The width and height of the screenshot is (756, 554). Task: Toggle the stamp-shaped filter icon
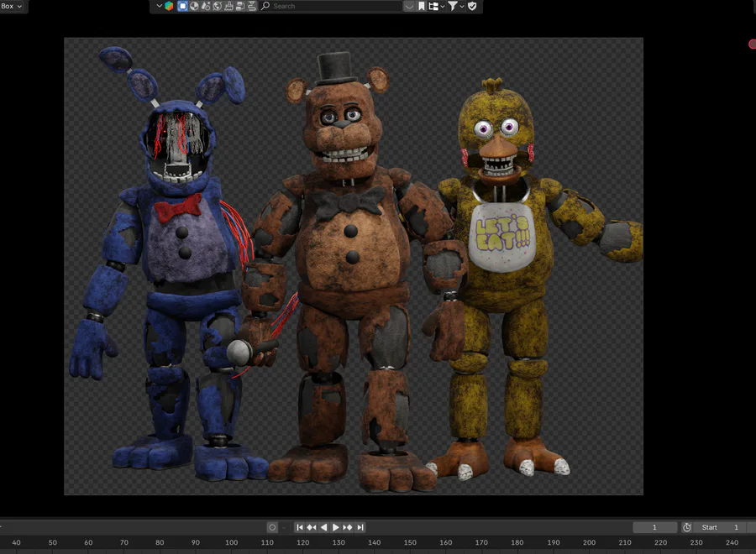tap(228, 6)
